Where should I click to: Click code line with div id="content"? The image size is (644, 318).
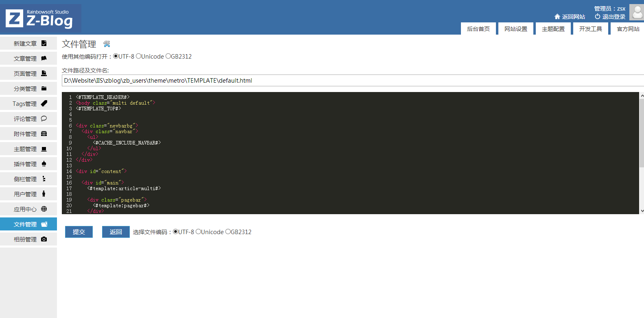click(101, 171)
